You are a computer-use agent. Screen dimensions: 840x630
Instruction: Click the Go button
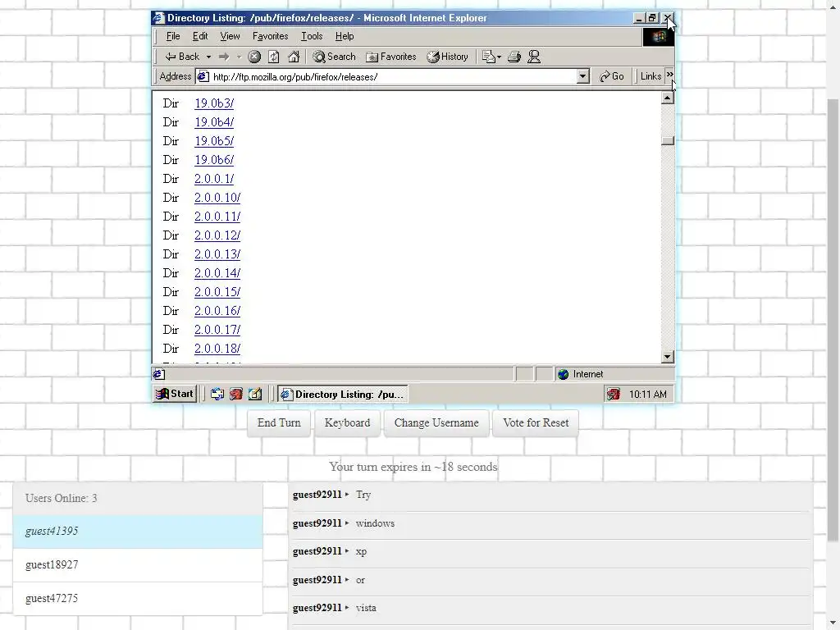coord(611,76)
